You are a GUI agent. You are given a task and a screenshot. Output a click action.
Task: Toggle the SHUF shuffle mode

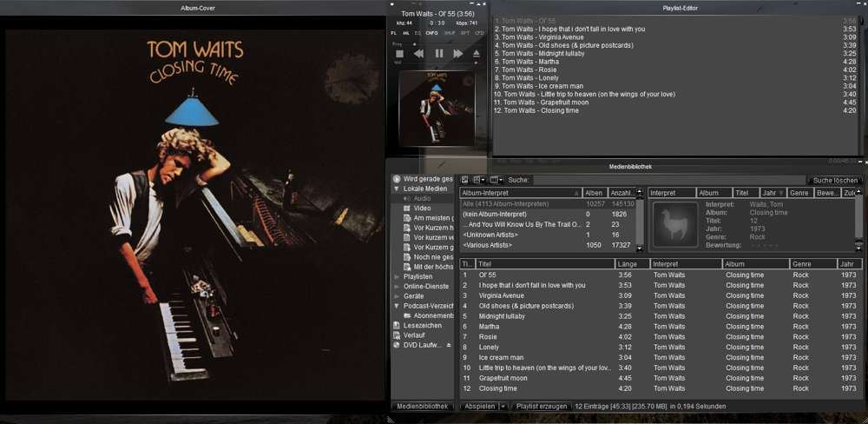[x=450, y=32]
